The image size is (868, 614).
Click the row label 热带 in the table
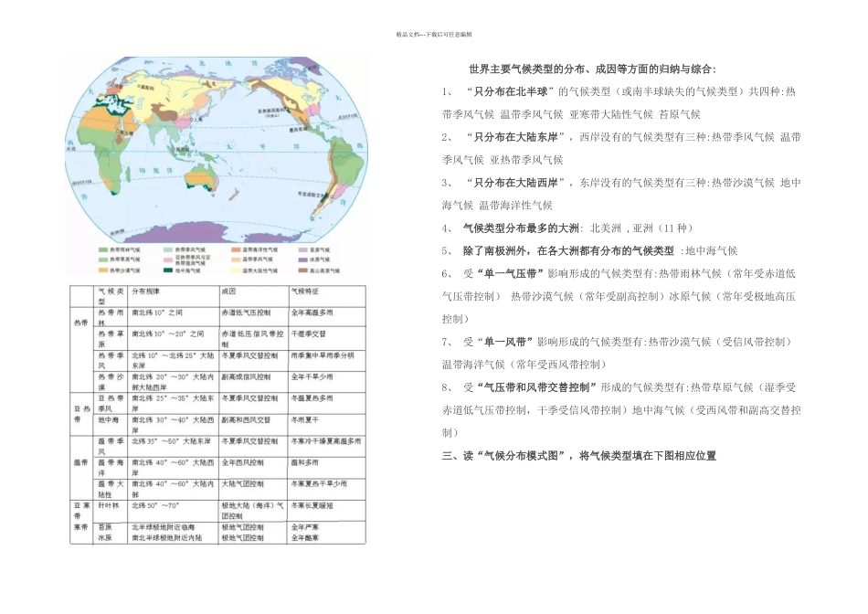(81, 323)
